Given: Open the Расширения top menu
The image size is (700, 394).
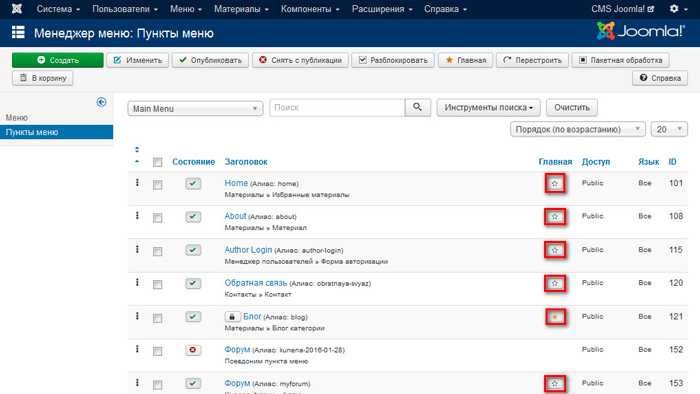Looking at the screenshot, I should [x=382, y=9].
